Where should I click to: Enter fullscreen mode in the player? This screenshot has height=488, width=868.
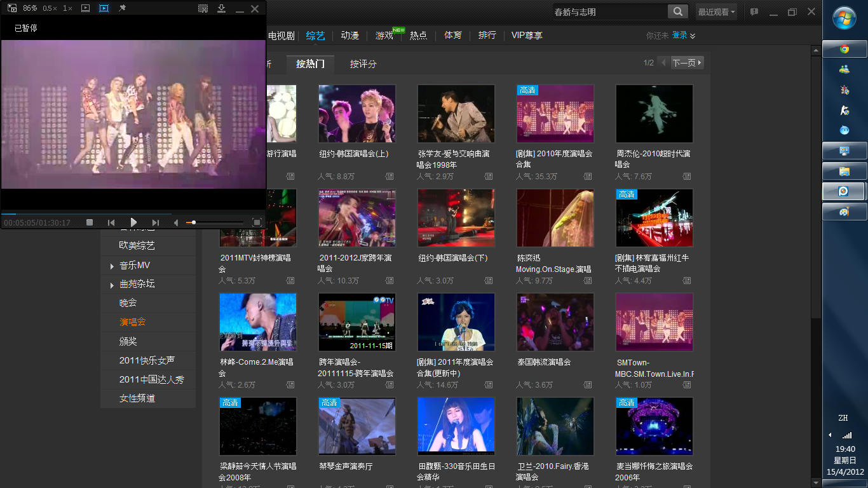(257, 222)
